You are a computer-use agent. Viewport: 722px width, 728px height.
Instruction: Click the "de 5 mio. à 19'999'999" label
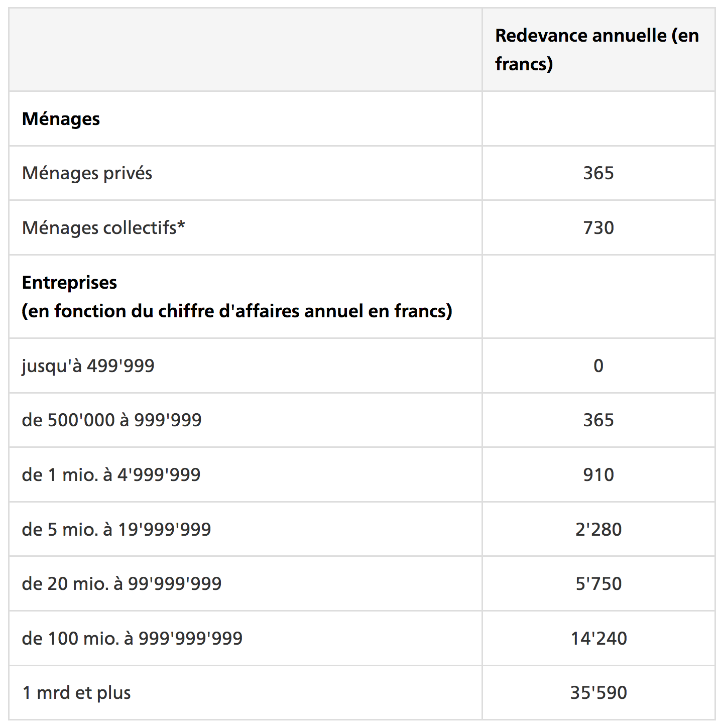point(116,530)
